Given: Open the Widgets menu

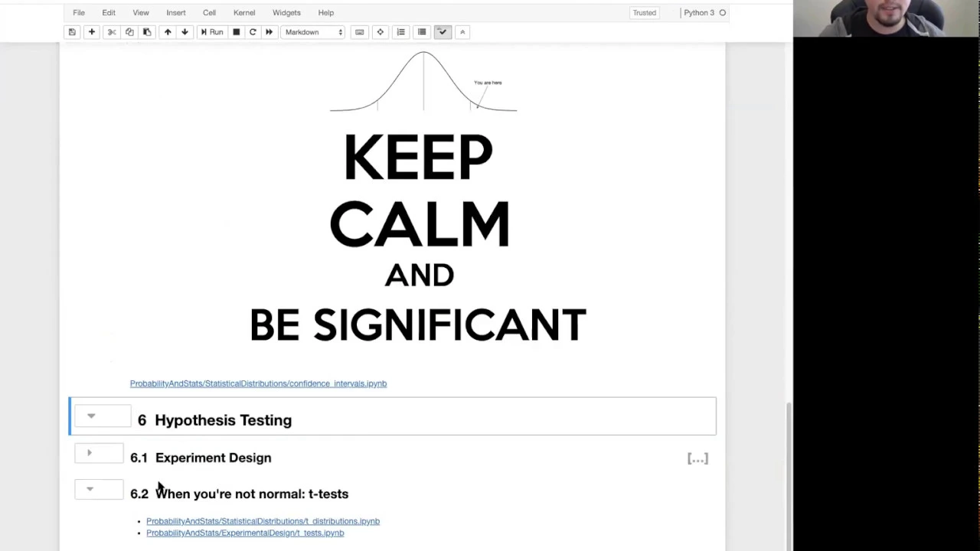Looking at the screenshot, I should tap(286, 12).
